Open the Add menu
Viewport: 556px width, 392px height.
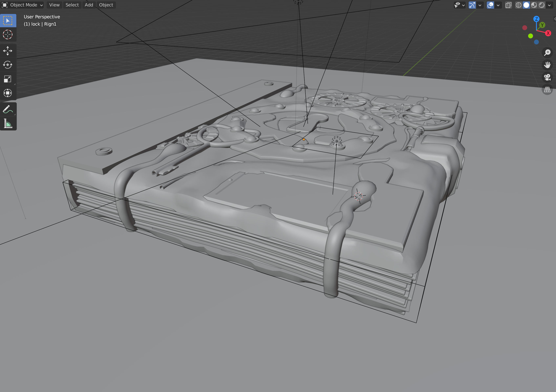pyautogui.click(x=89, y=5)
